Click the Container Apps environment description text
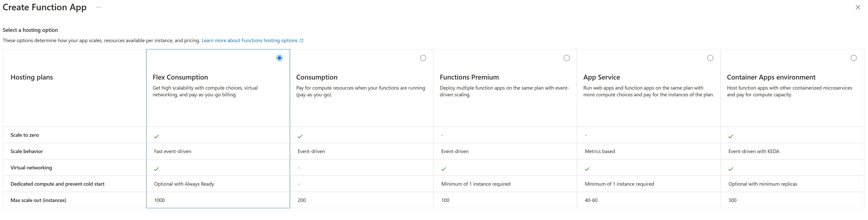Screen dimensions: 868x220 click(x=789, y=91)
